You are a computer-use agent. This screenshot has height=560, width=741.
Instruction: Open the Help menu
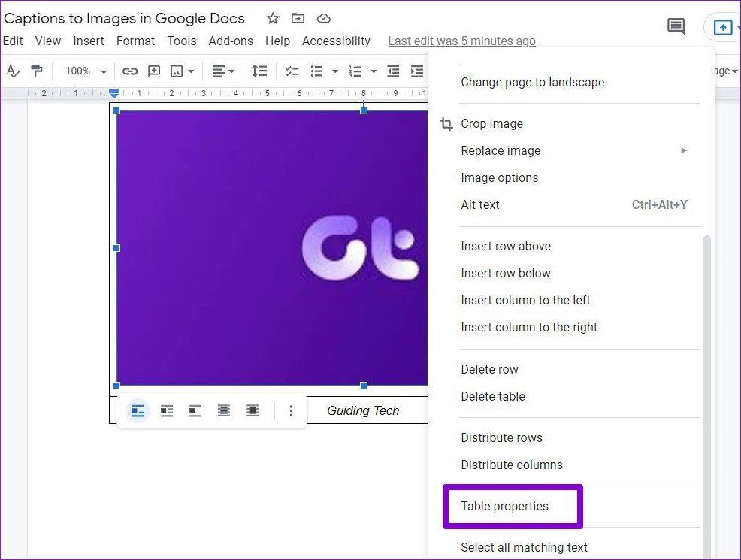click(277, 41)
